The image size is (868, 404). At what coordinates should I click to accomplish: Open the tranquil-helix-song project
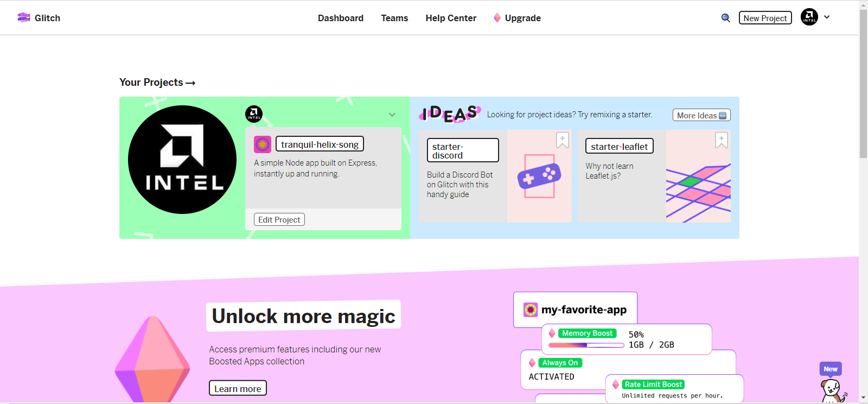click(x=320, y=144)
